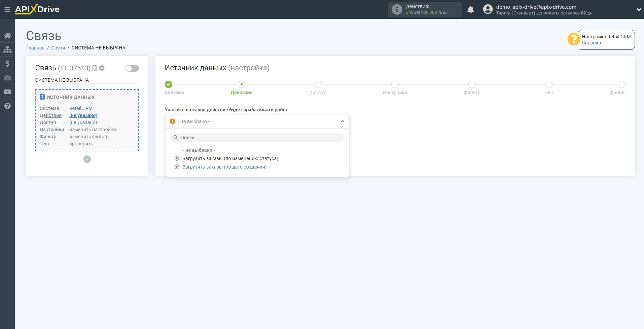Click the user avatar icon

click(x=488, y=9)
